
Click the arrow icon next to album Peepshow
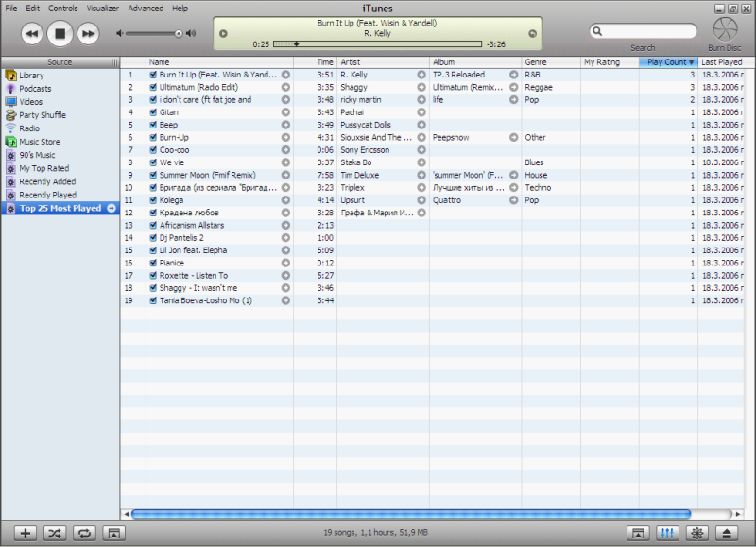513,137
